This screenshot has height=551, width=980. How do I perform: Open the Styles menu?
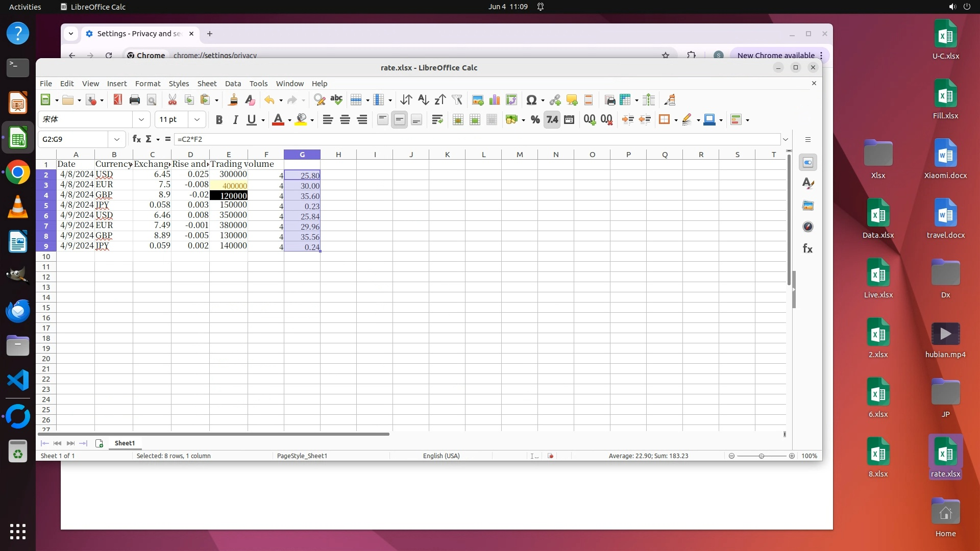[x=179, y=83]
